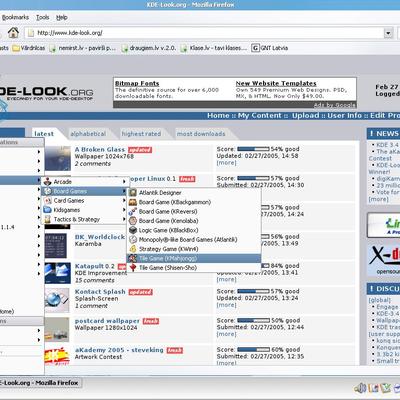Open the URL history dropdown arrow
Screen dimensions: 400x400
point(388,33)
